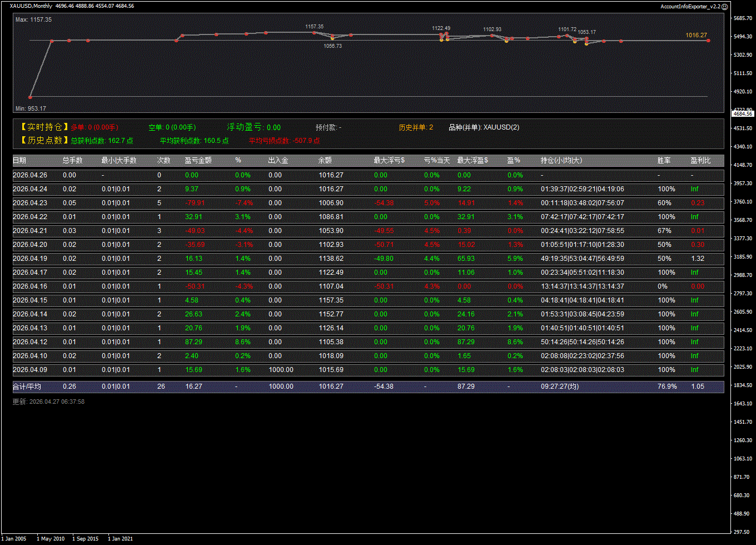The width and height of the screenshot is (756, 545).
Task: Click the 胜率 column header
Action: tap(664, 161)
